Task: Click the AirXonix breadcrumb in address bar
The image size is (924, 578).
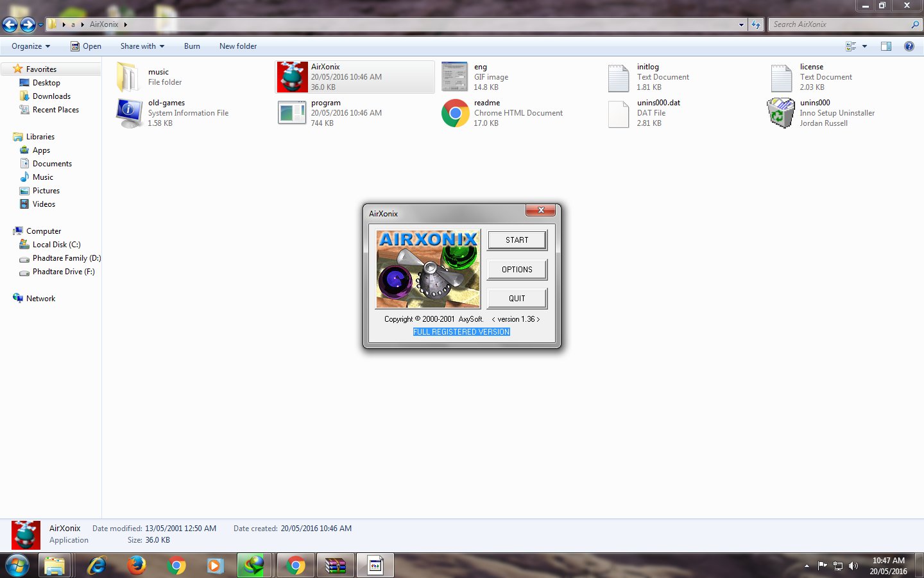Action: 104,24
